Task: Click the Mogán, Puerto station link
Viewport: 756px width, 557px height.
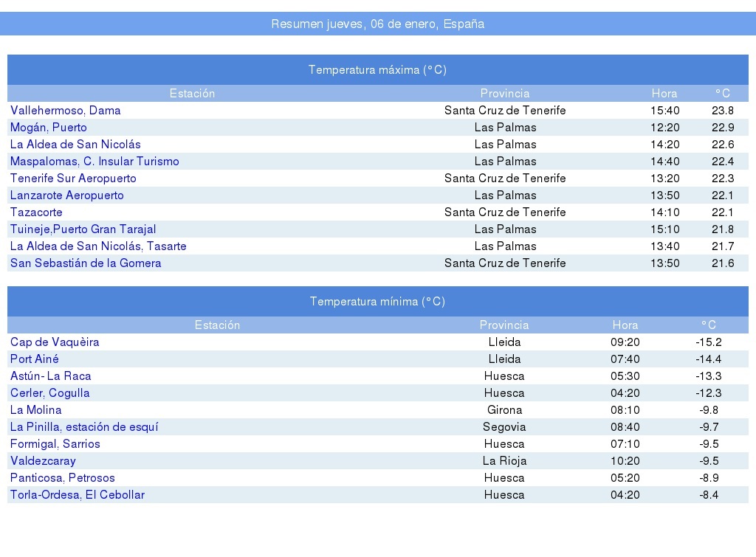Action: pos(48,128)
